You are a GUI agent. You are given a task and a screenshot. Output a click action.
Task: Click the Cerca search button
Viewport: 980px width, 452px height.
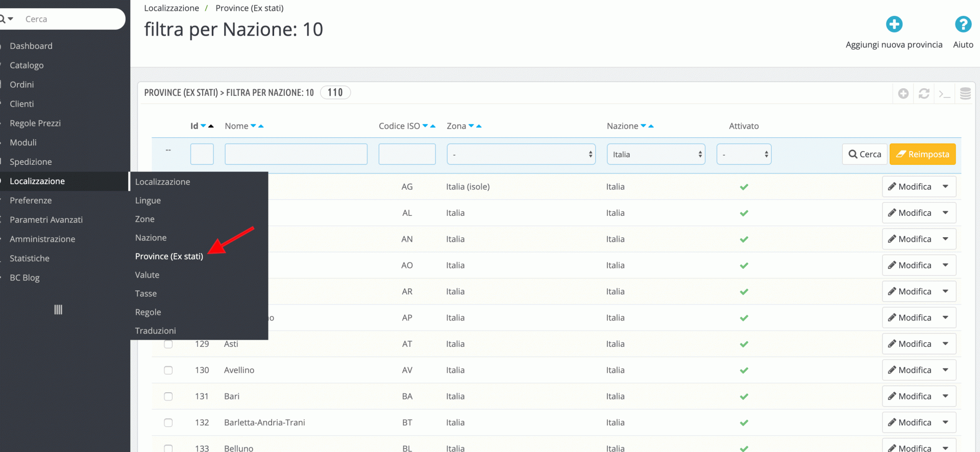(x=865, y=154)
